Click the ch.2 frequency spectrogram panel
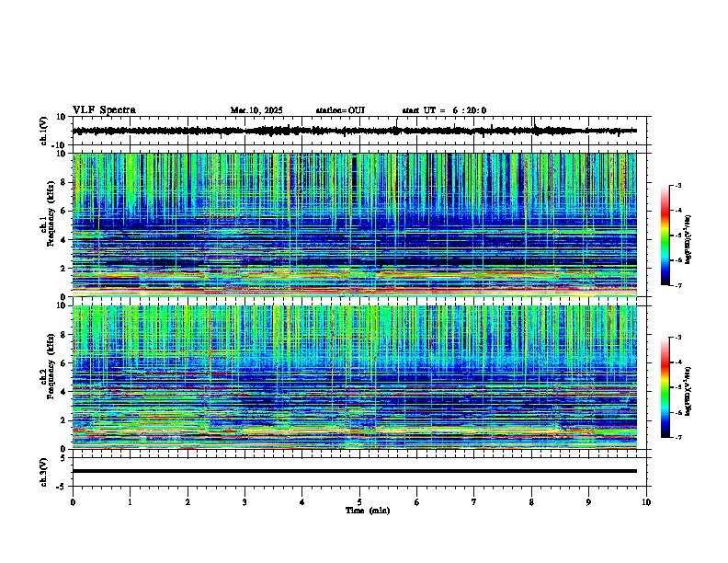 (355, 377)
